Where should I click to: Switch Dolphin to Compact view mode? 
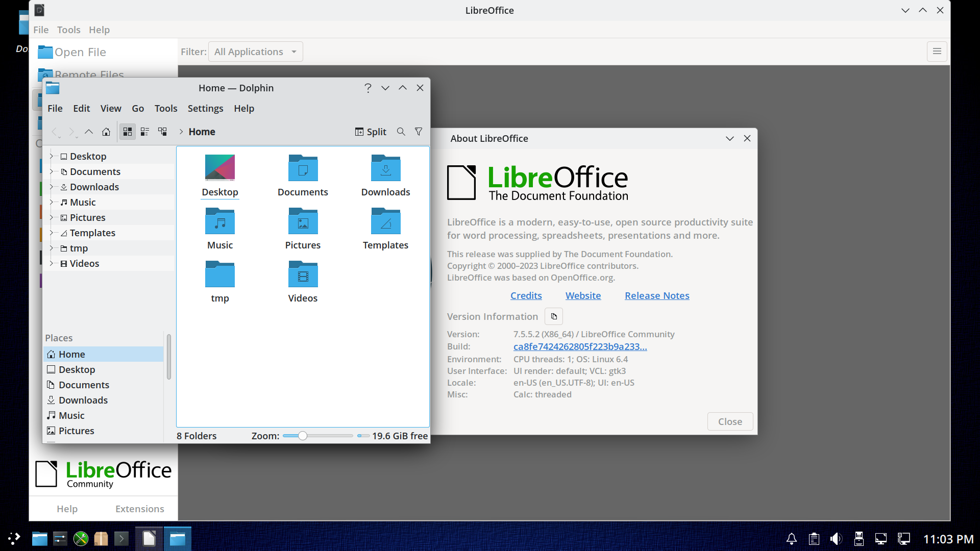click(x=145, y=132)
